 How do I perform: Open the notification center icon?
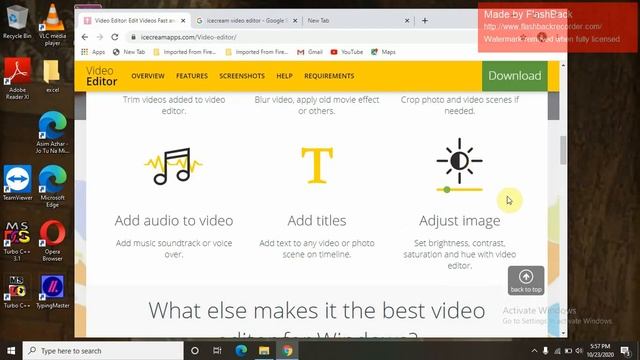(625, 351)
